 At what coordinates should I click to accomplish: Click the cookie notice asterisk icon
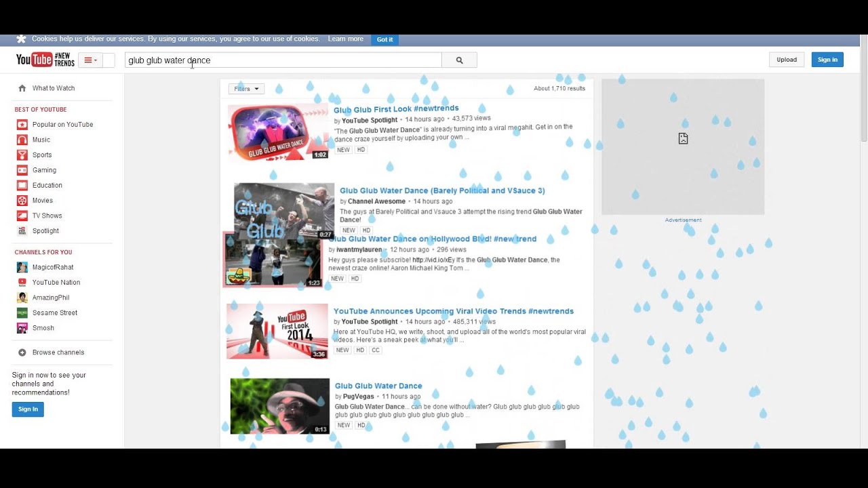(x=21, y=39)
